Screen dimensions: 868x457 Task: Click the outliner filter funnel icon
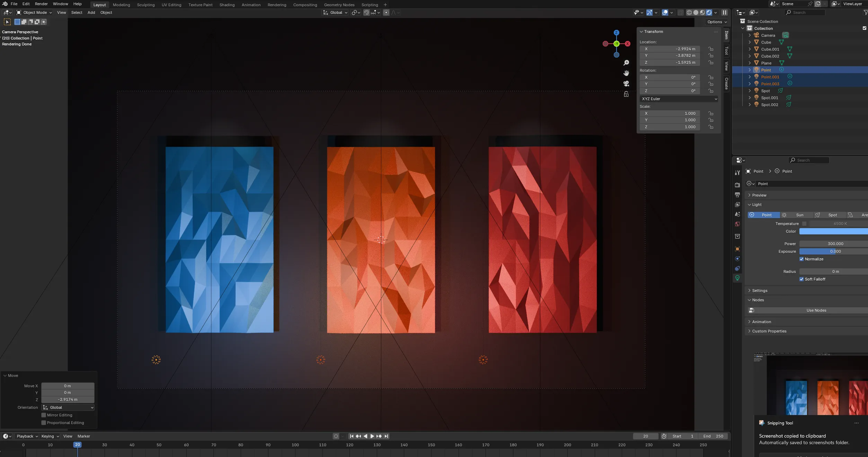[865, 12]
